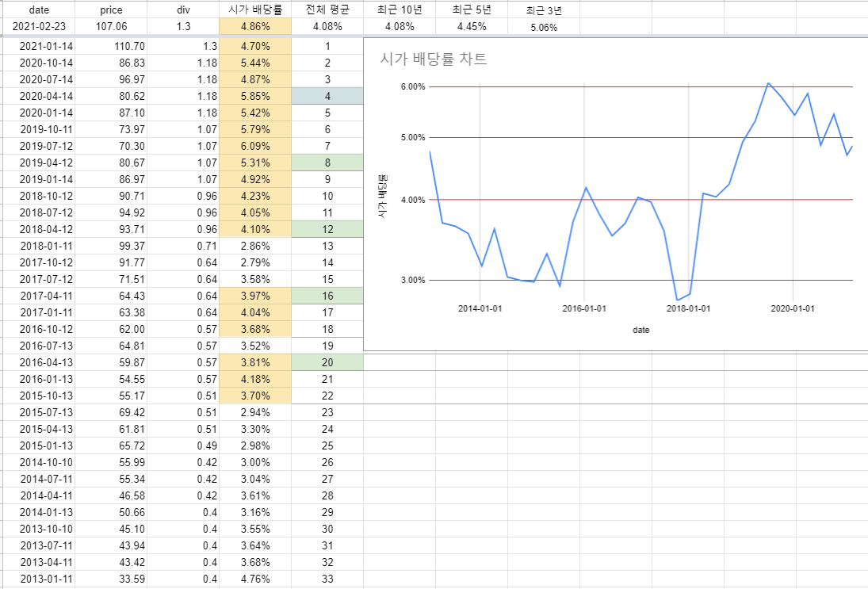Select the yield cell 4.76%
The image size is (868, 589).
(255, 579)
